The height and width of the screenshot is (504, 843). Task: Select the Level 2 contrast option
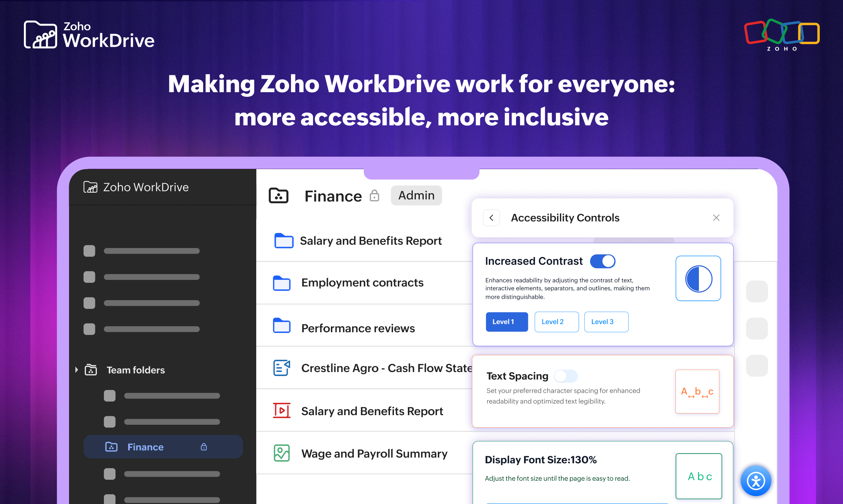[556, 322]
